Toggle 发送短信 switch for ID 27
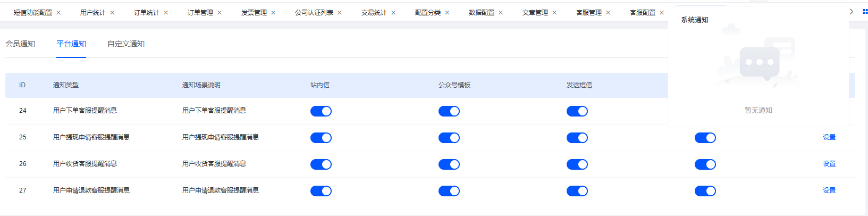 [577, 191]
